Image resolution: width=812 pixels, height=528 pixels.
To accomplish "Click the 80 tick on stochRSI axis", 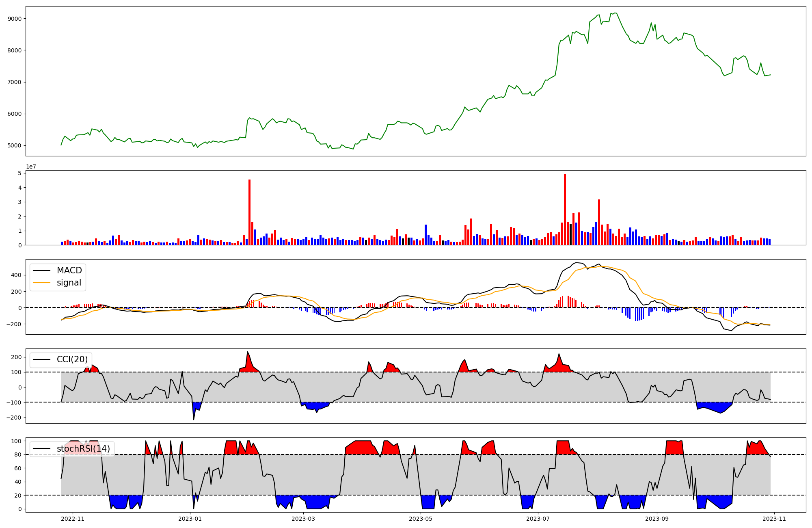I will 18,454.
